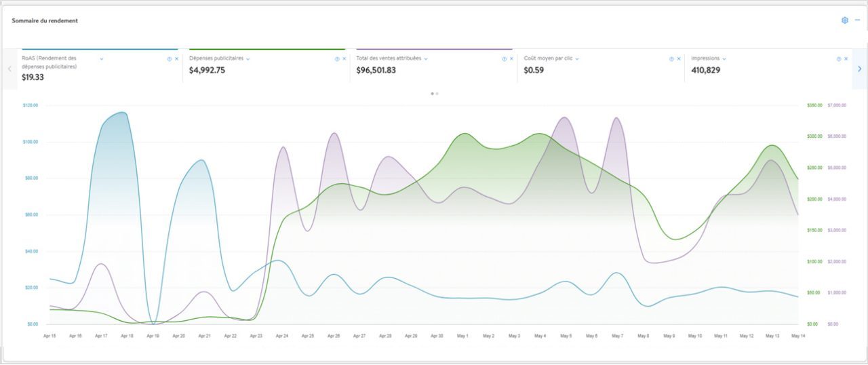The image size is (868, 365).
Task: Remove the Coût moyen par clic card
Action: pos(679,59)
